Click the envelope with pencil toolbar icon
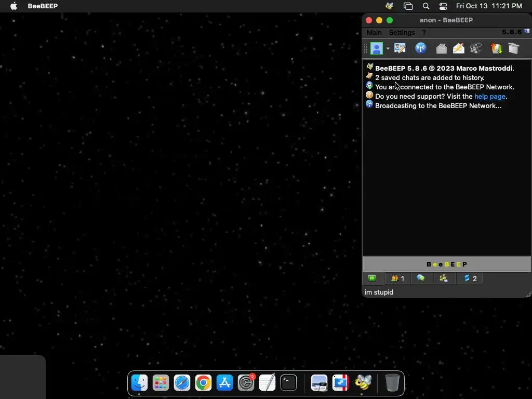Viewport: 532px width, 399px height. coord(459,48)
